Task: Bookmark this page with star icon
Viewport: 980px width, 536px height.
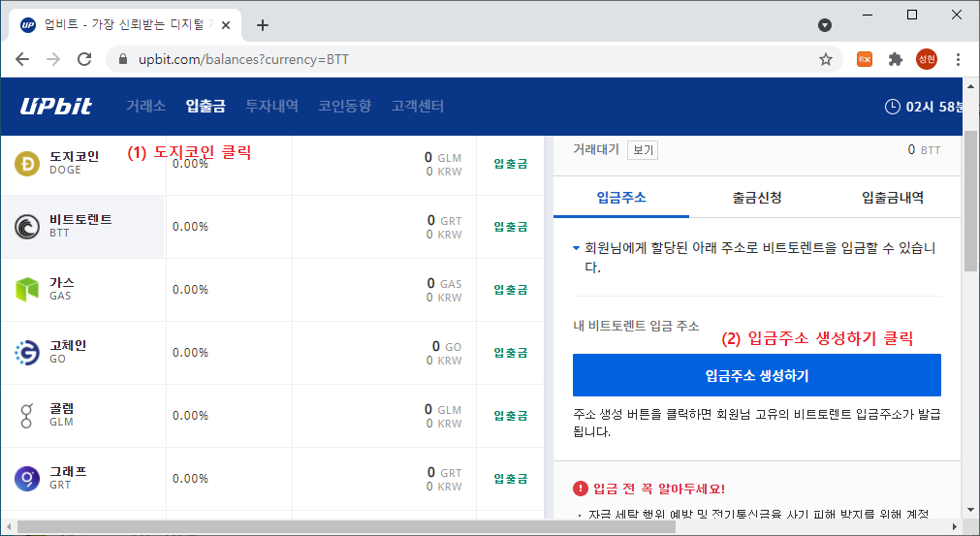Action: (826, 59)
